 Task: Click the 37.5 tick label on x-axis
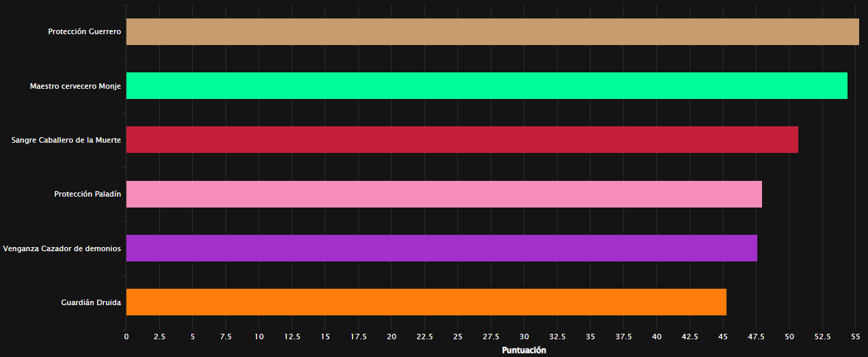tap(623, 337)
